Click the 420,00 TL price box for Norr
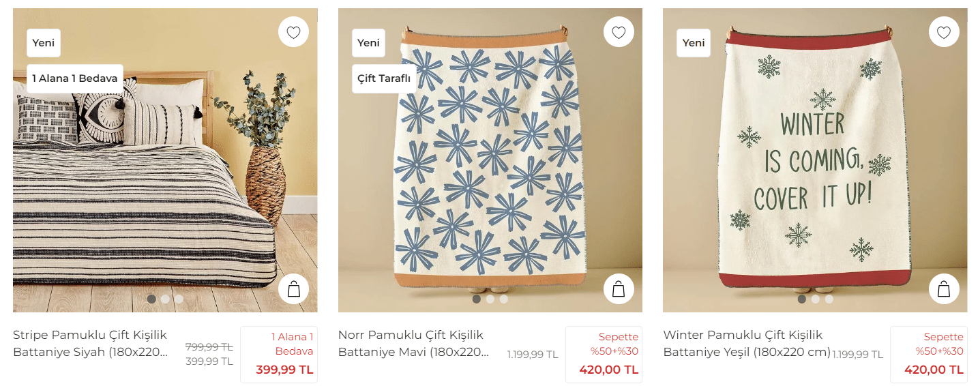980x386 pixels. coord(604,355)
